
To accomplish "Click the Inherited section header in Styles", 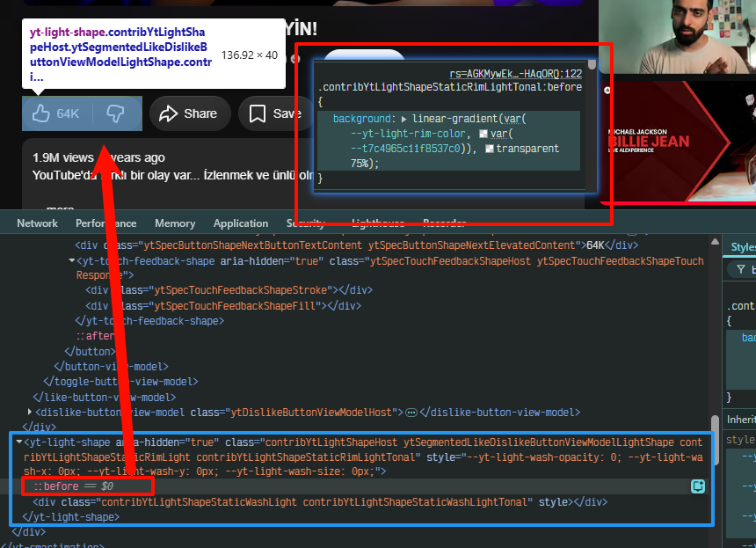I will [x=741, y=420].
